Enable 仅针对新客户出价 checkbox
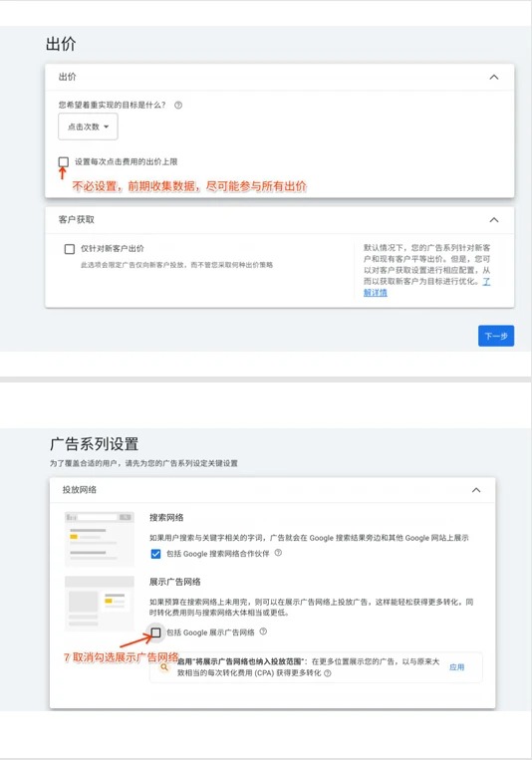Viewport: 532px width, 760px height. pos(70,249)
